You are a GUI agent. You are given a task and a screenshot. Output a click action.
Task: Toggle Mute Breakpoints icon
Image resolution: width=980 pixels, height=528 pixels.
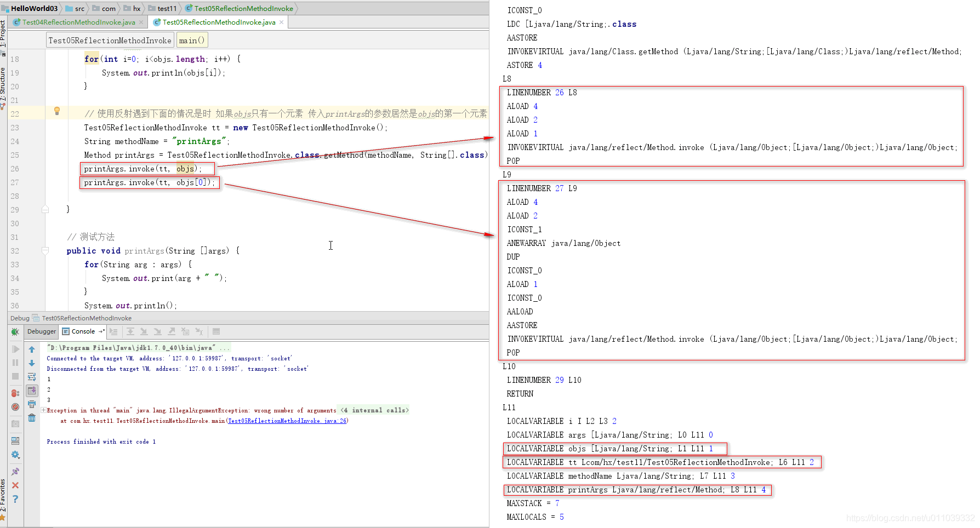pos(15,407)
